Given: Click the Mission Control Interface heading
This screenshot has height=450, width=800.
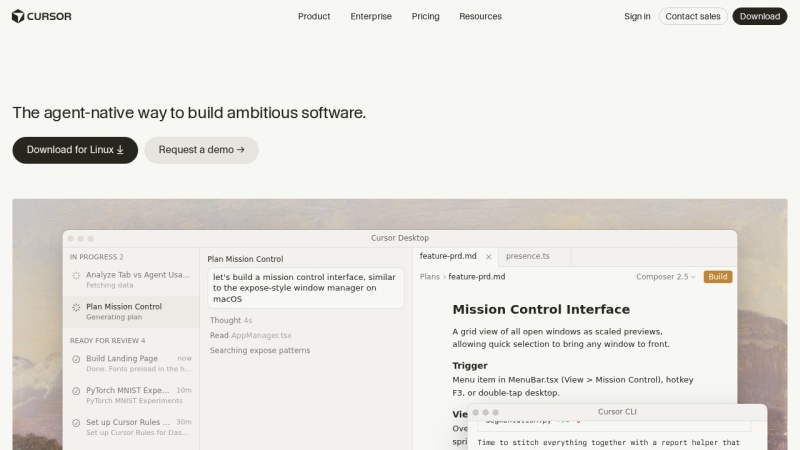Looking at the screenshot, I should click(x=541, y=309).
